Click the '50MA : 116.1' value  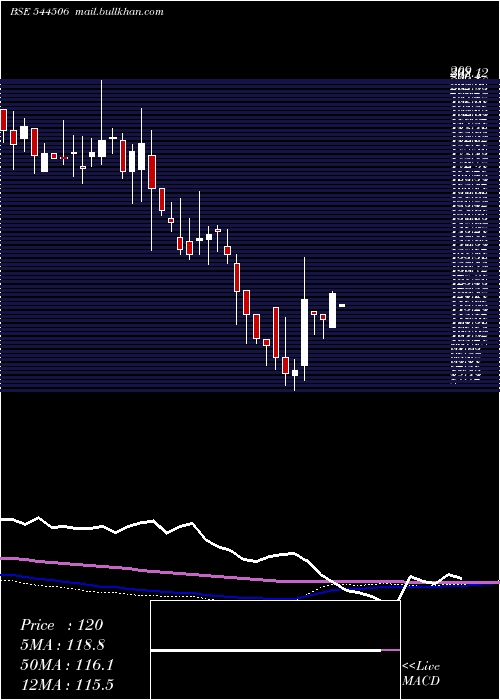coord(67,665)
